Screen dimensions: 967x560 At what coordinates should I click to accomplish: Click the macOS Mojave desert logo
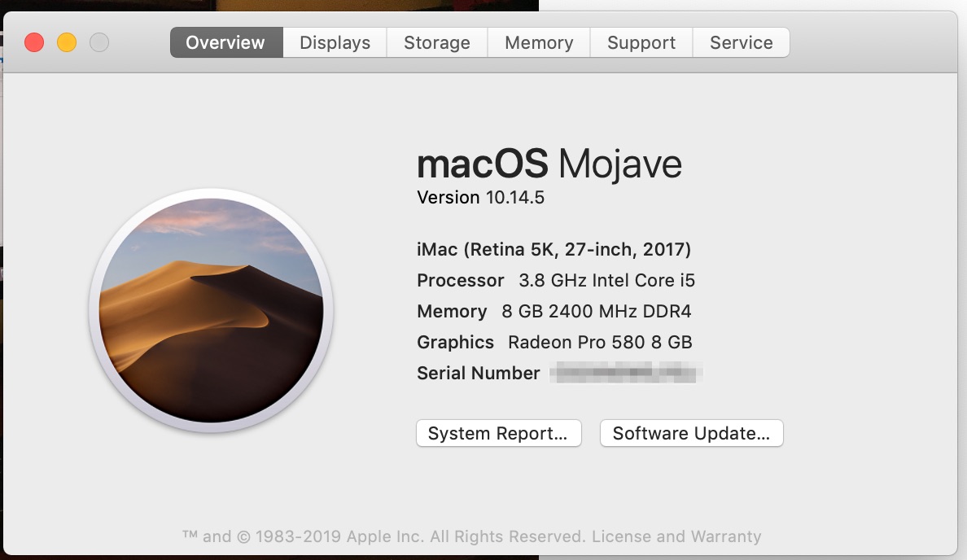point(211,311)
